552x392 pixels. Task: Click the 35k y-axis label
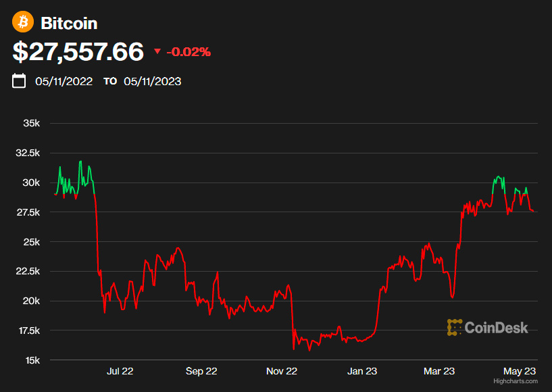pos(32,124)
